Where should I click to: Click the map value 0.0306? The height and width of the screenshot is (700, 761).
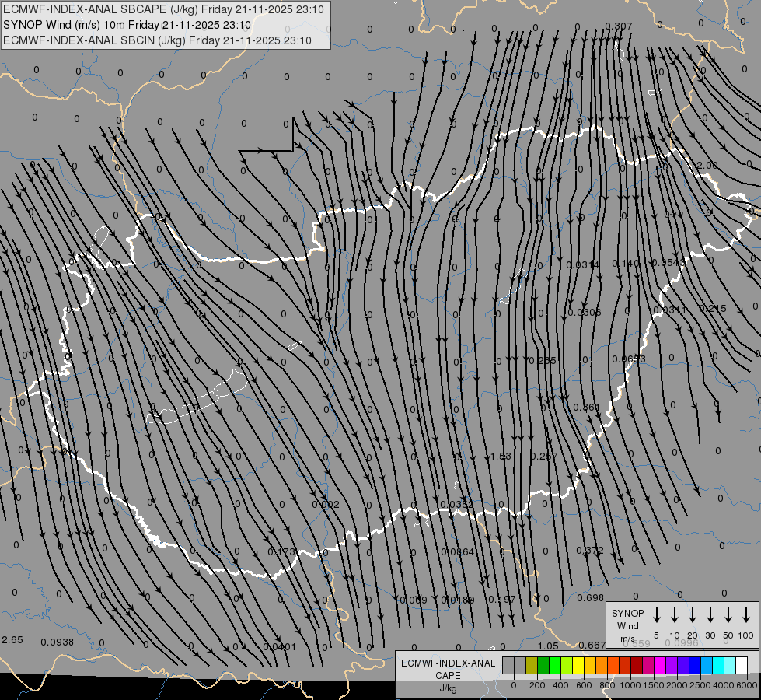(585, 313)
